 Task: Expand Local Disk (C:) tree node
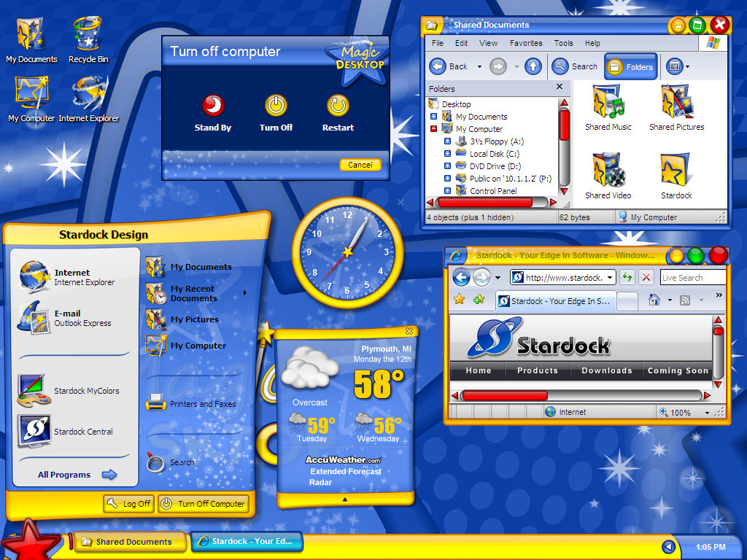[447, 153]
